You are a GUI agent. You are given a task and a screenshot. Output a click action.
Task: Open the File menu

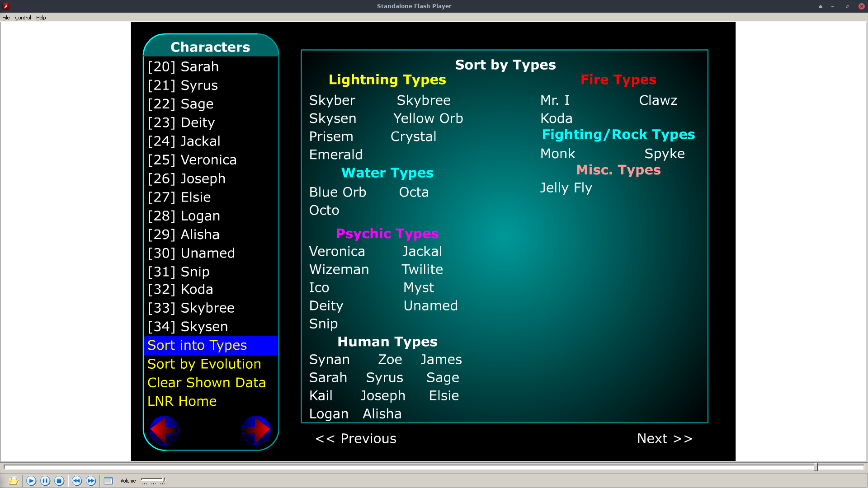(x=6, y=18)
